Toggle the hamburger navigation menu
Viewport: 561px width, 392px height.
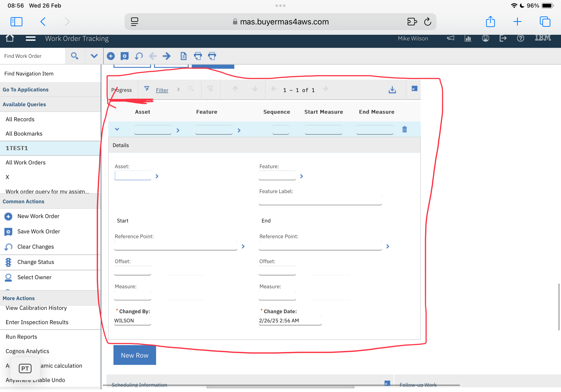pyautogui.click(x=31, y=38)
